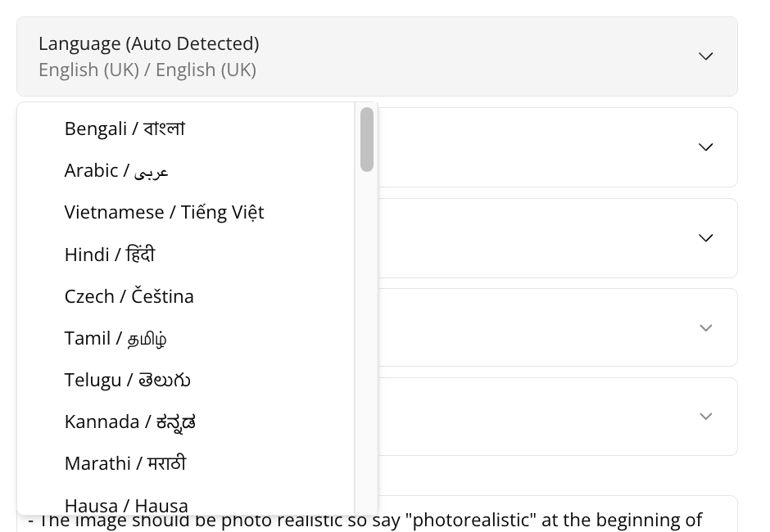This screenshot has width=770, height=532.
Task: Click the Language (Auto Detected) header label
Action: (x=148, y=43)
